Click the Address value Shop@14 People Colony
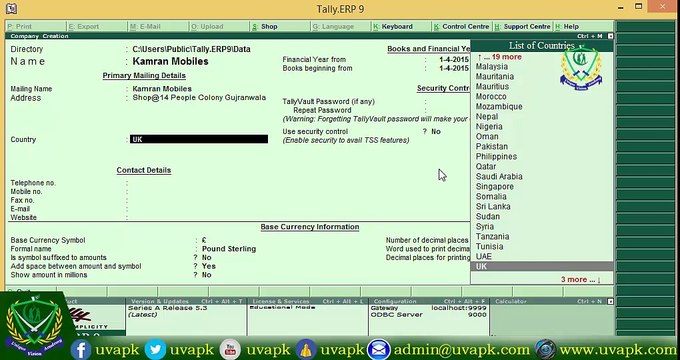Screen dimensions: 680x360 [x=199, y=98]
